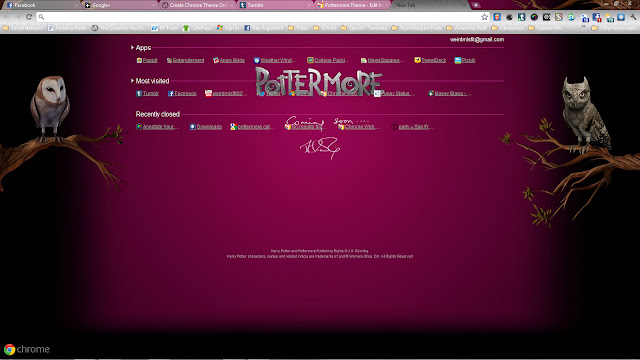This screenshot has width=640, height=360.
Task: Open the Useless Info bookmarks folder
Action: [x=545, y=28]
